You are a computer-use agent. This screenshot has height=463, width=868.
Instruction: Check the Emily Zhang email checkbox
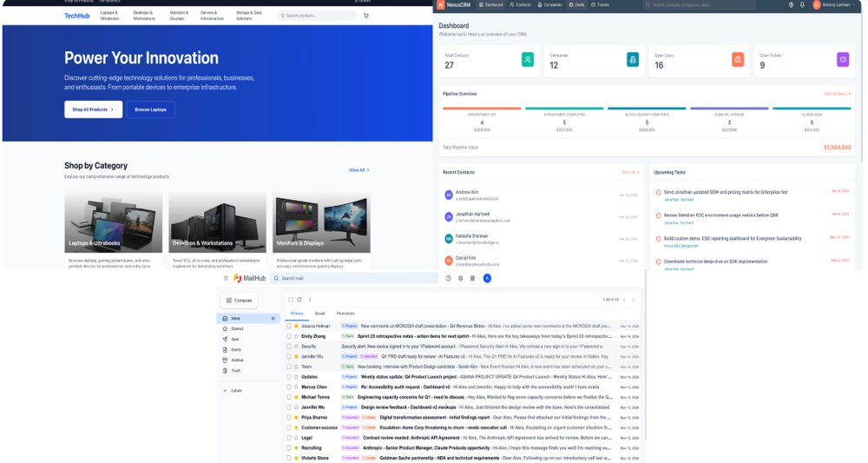coord(289,336)
